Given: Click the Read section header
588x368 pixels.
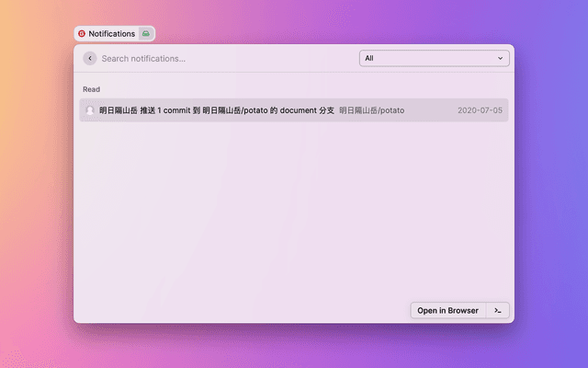Looking at the screenshot, I should pyautogui.click(x=91, y=89).
